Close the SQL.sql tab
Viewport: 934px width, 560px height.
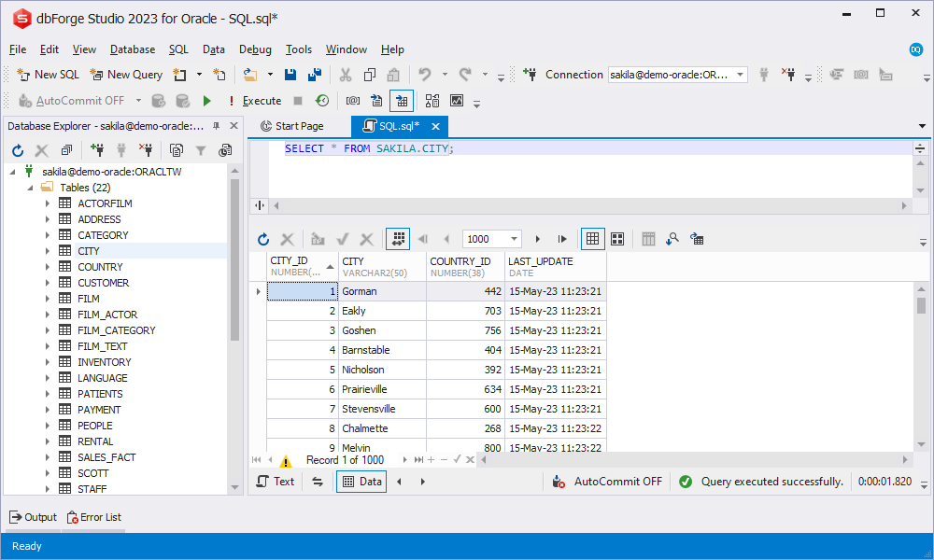pos(435,126)
